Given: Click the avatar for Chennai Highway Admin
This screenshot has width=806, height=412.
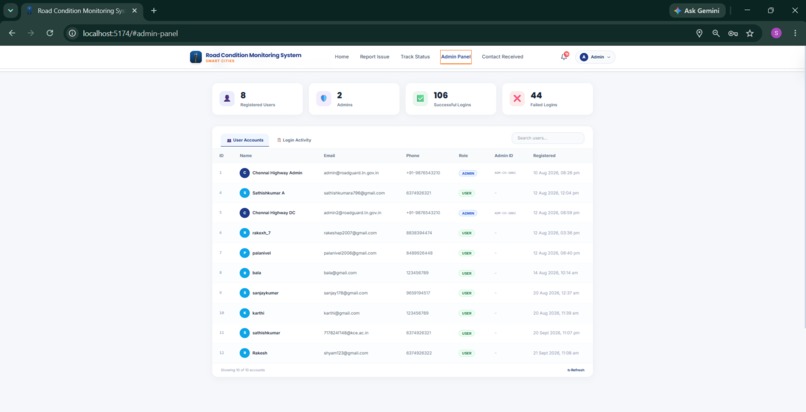Looking at the screenshot, I should 245,173.
